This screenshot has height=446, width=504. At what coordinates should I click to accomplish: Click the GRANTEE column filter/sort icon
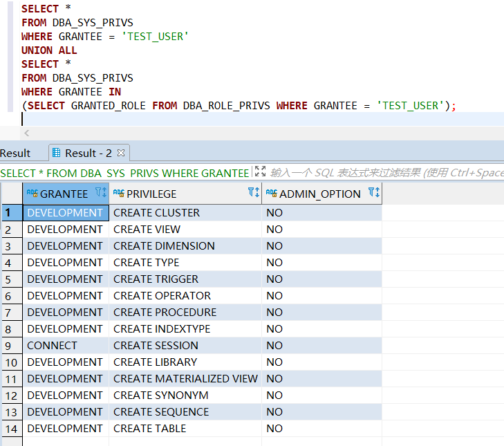pyautogui.click(x=100, y=194)
